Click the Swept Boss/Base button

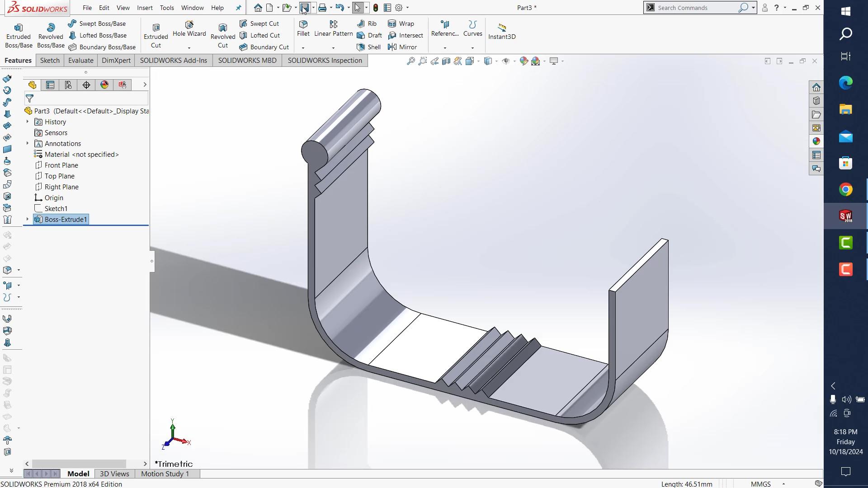tap(97, 23)
